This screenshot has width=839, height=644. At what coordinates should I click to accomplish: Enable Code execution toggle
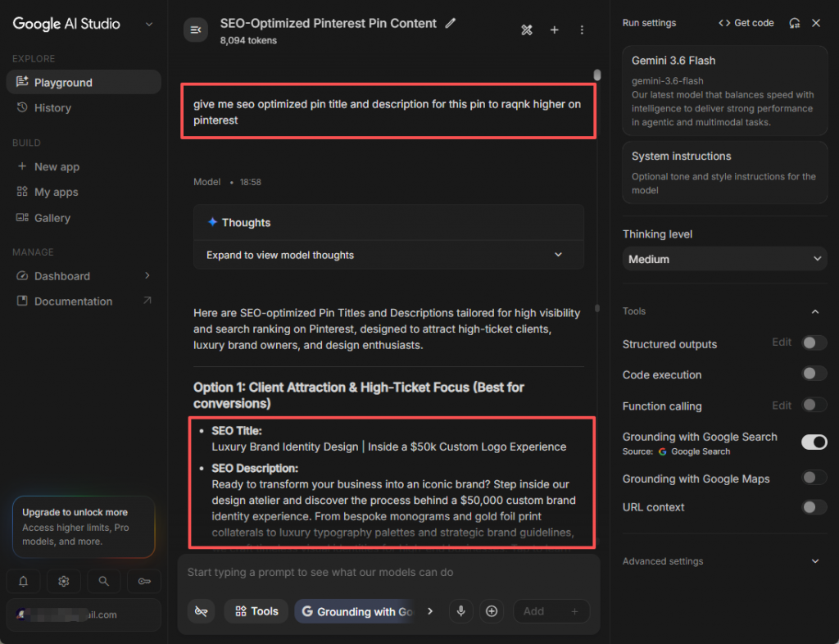pyautogui.click(x=814, y=374)
